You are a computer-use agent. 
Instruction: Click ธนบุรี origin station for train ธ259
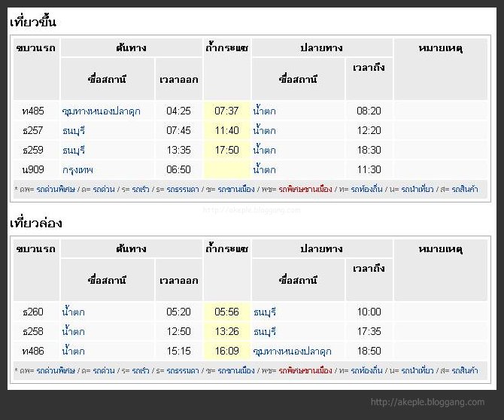[x=74, y=151]
